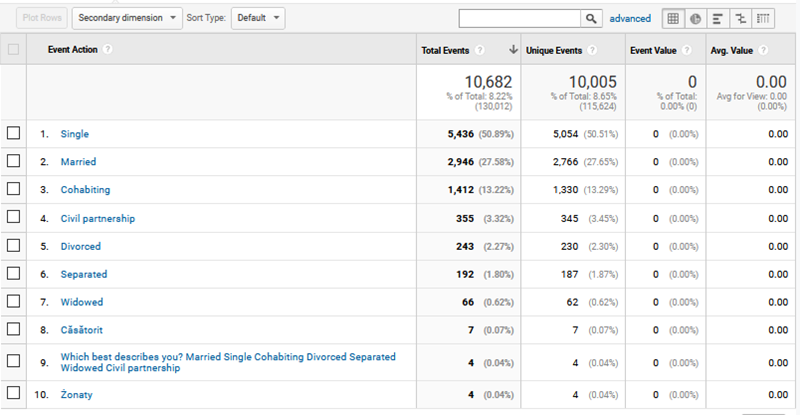Open the Cohabiting event action link
The image size is (800, 415).
click(x=85, y=189)
